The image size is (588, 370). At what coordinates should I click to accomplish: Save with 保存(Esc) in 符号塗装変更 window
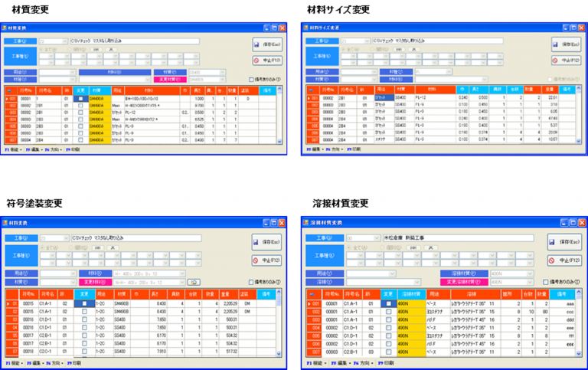tap(266, 242)
